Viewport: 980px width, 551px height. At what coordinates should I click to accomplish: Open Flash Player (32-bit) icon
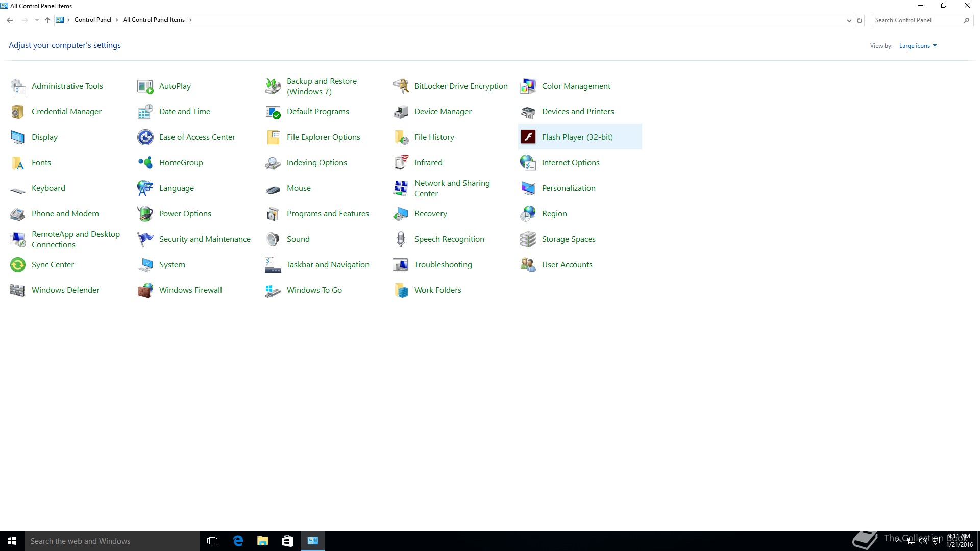coord(528,137)
